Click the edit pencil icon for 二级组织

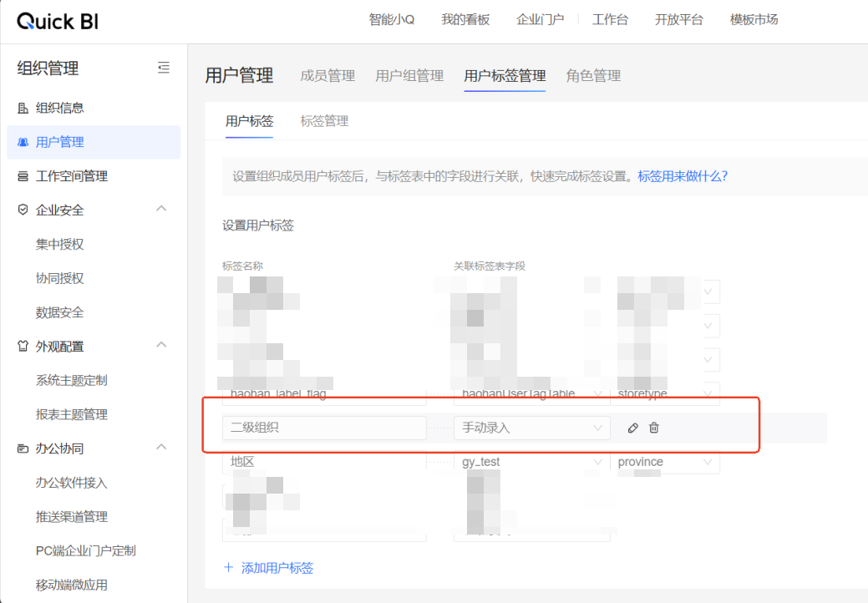pyautogui.click(x=632, y=428)
